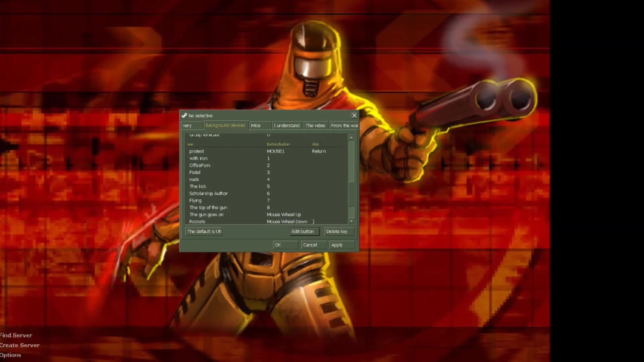Select the 'Flying' binding row
Viewport: 644px width, 362px height.
(x=267, y=200)
